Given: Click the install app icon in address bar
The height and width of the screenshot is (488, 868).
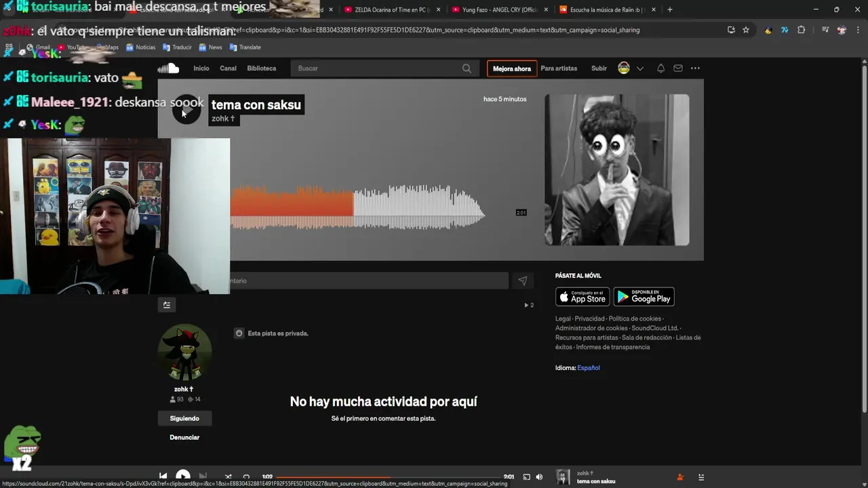Looking at the screenshot, I should pyautogui.click(x=731, y=30).
